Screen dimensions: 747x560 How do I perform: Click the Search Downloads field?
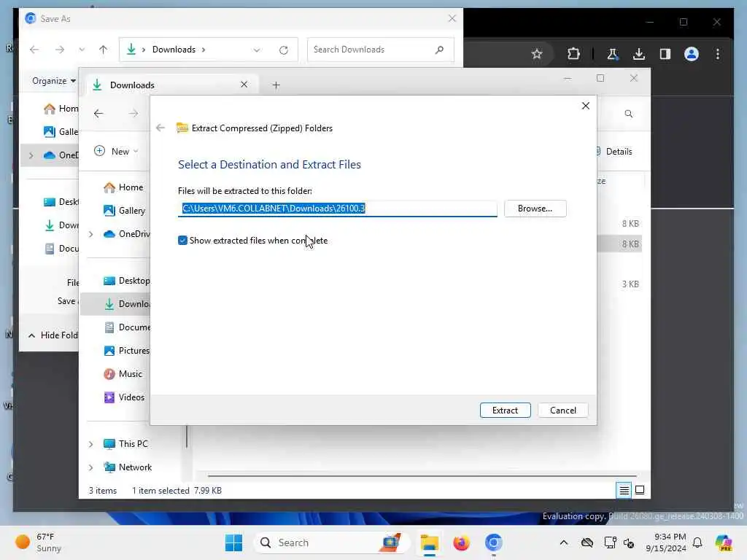[380, 50]
